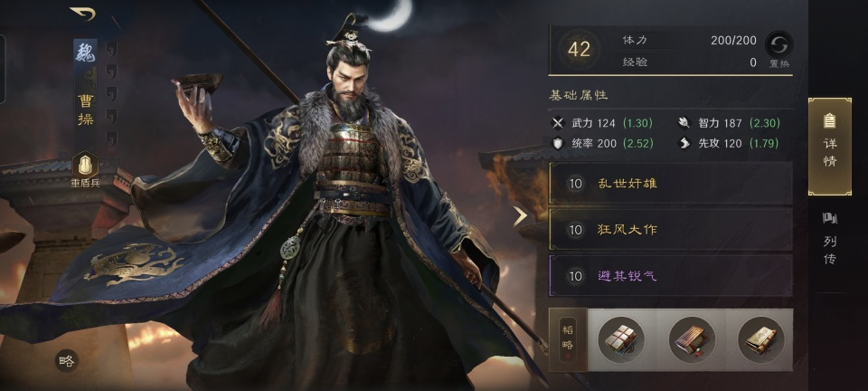Tap the 统率 200 attribute

click(603, 143)
